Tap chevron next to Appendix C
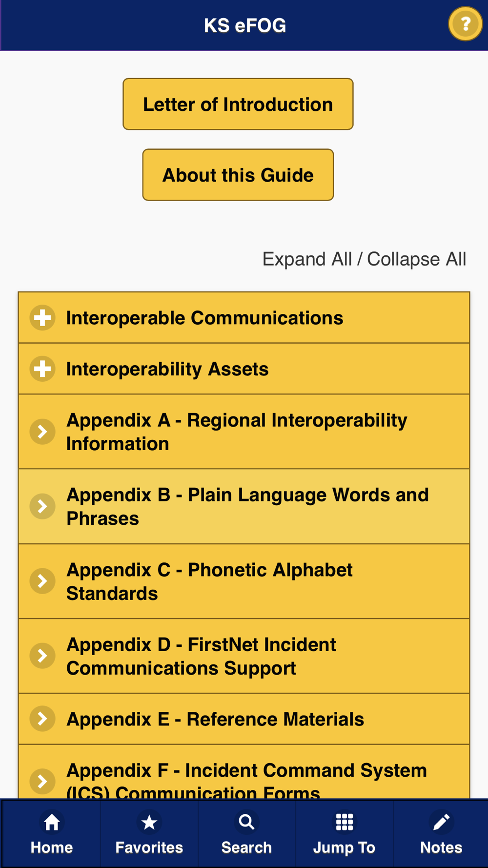488x868 pixels. [42, 581]
